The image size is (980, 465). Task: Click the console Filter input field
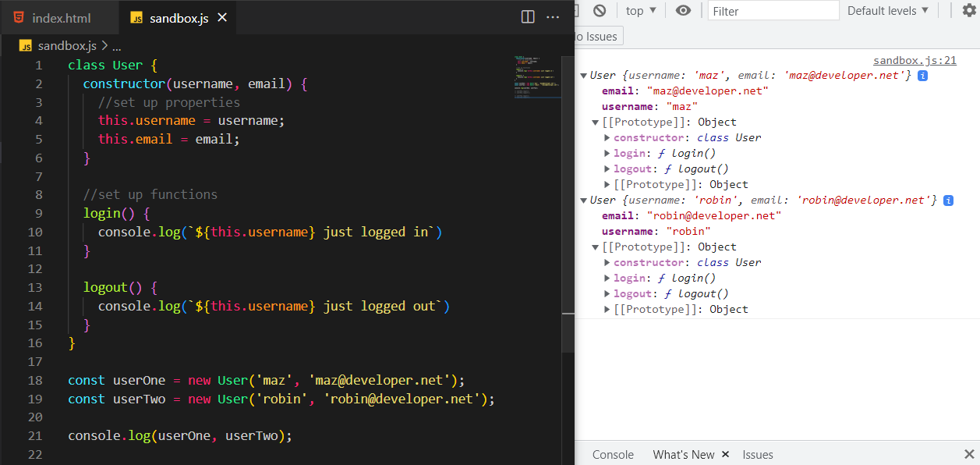pyautogui.click(x=773, y=11)
